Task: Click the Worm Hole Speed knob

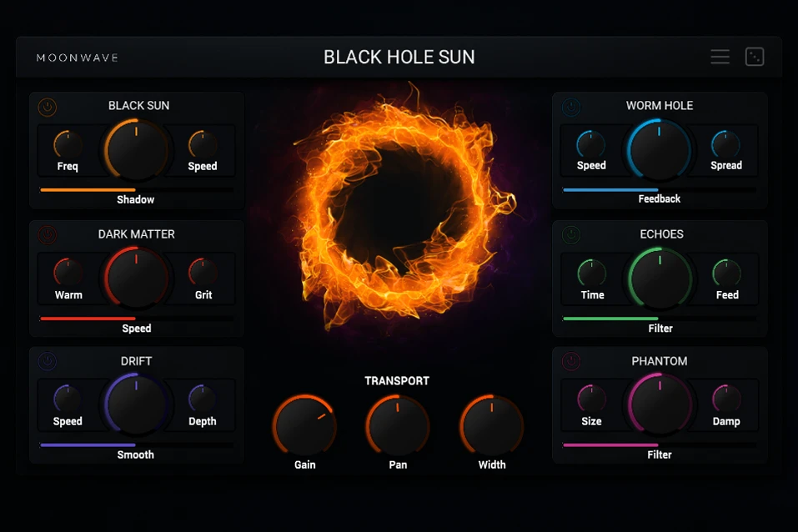Action: coord(591,144)
